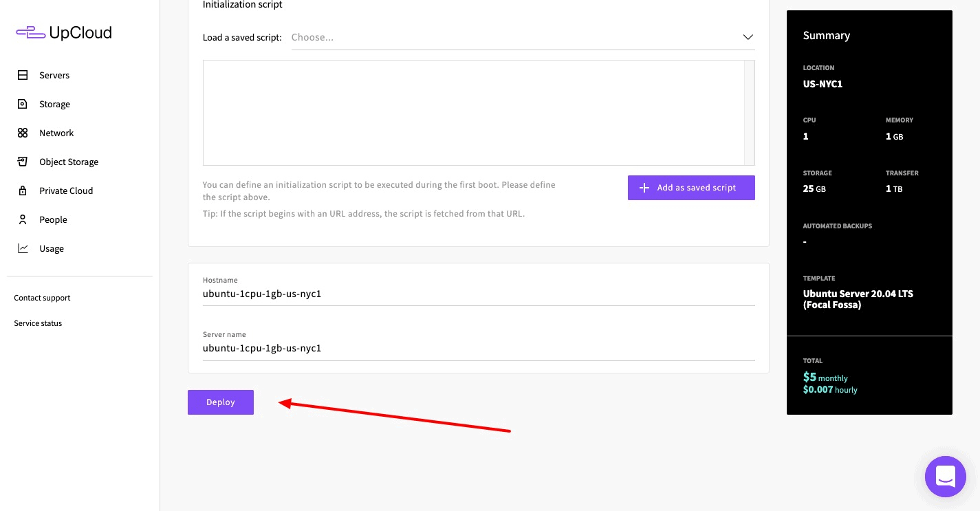Open the Servers section icon in sidebar
This screenshot has width=980, height=511.
pyautogui.click(x=23, y=75)
